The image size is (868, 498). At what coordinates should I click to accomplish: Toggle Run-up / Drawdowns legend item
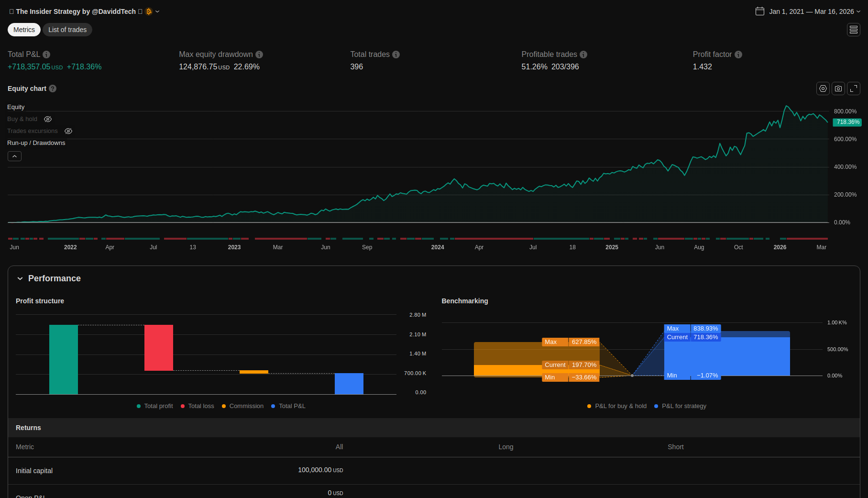pos(36,143)
